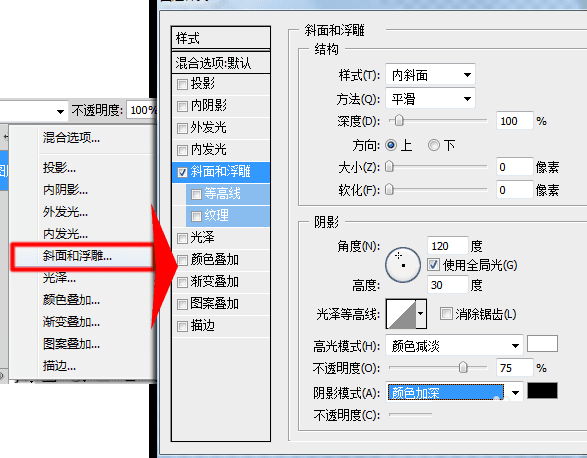Click the white highlight color swatch
Image resolution: width=587 pixels, height=458 pixels.
(542, 344)
